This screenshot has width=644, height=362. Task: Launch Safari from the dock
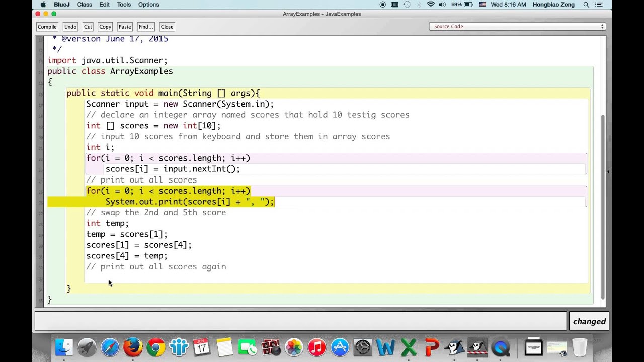pyautogui.click(x=110, y=347)
